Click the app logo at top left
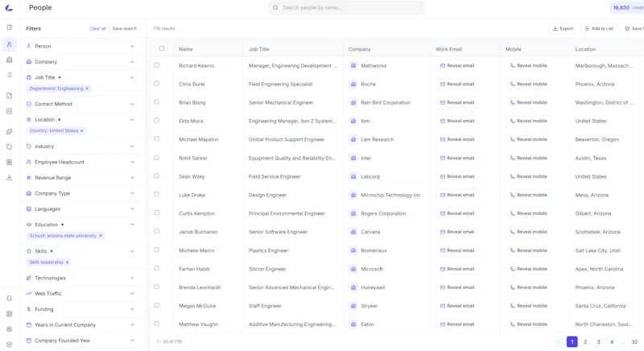The height and width of the screenshot is (351, 644). 9,7
